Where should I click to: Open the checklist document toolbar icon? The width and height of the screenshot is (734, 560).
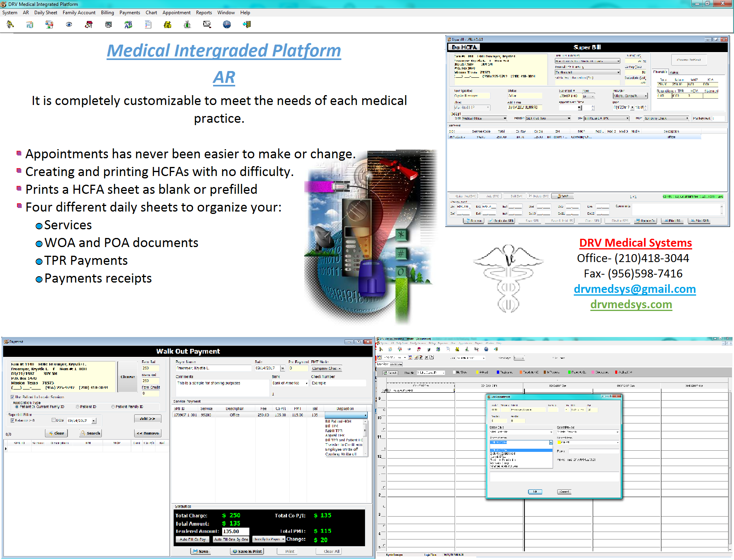[148, 24]
